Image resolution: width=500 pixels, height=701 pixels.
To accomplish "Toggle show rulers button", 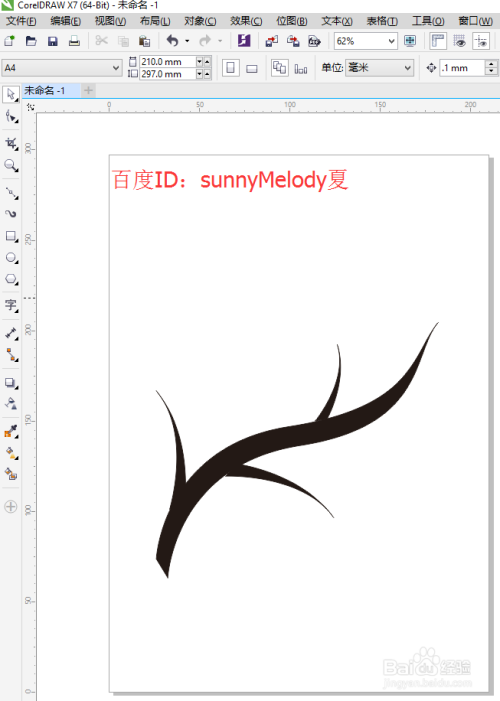I will pos(438,41).
